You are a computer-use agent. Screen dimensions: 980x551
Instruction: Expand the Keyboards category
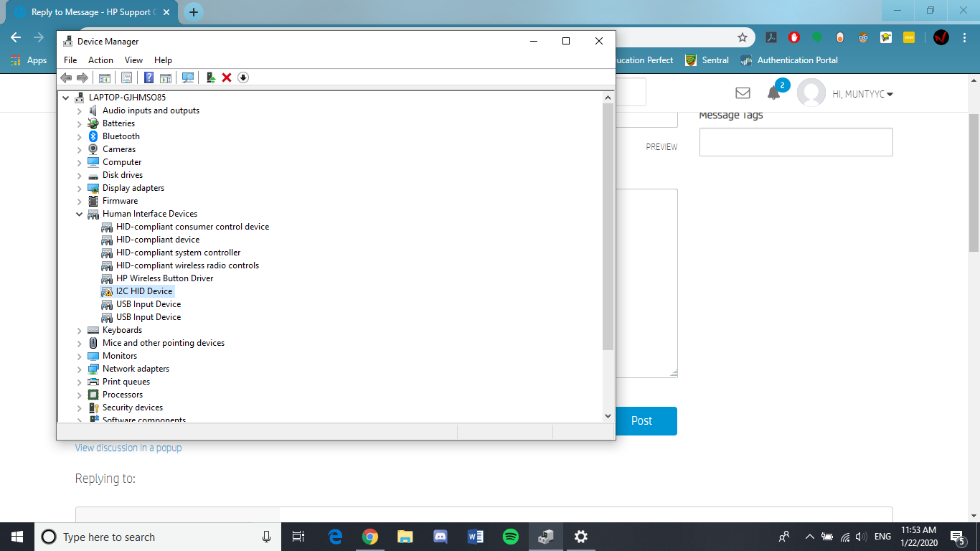tap(80, 329)
